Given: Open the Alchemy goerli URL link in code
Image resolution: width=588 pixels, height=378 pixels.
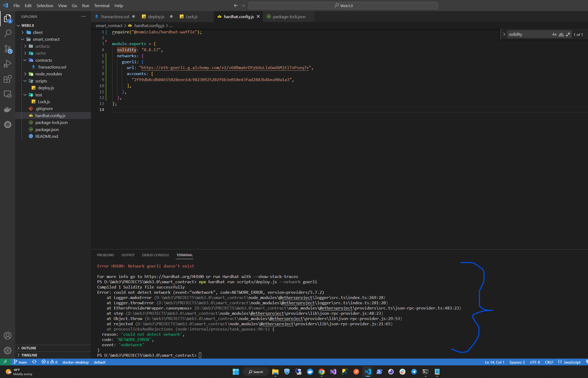Looking at the screenshot, I should 225,68.
